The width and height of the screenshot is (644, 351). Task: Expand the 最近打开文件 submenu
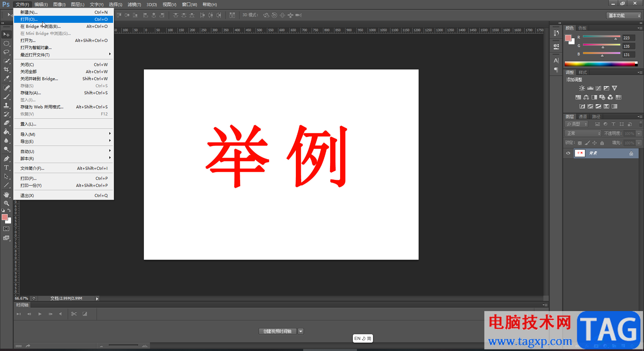pos(64,55)
